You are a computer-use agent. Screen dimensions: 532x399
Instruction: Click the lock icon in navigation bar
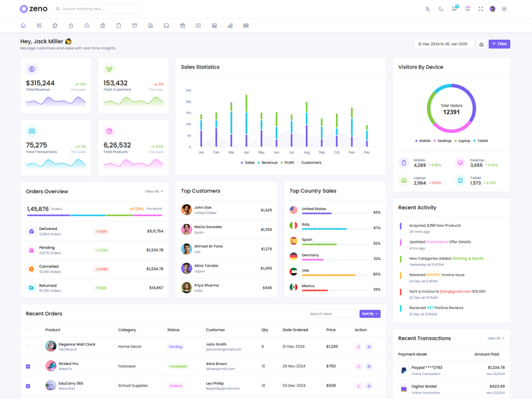pyautogui.click(x=71, y=26)
